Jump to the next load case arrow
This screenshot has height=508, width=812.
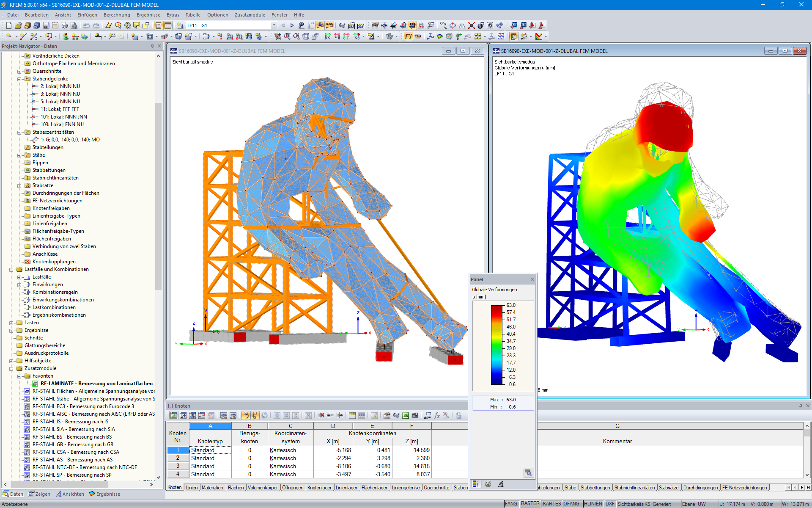(x=292, y=25)
